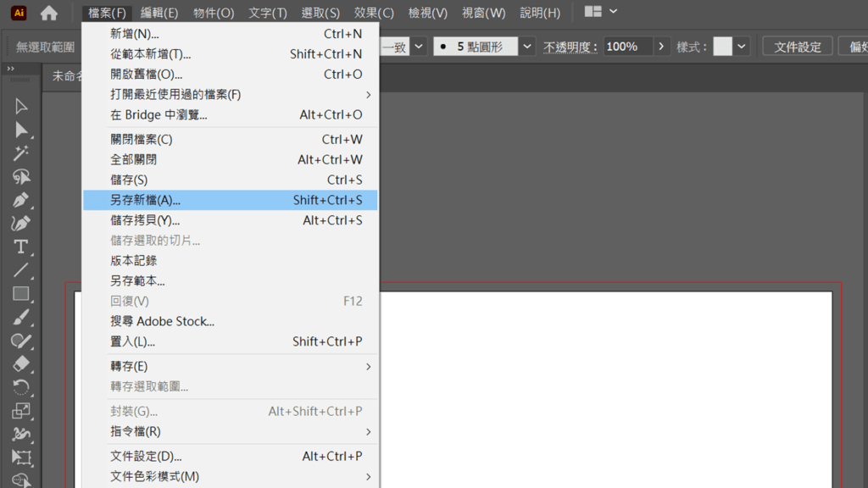The height and width of the screenshot is (488, 868).
Task: Select the Type tool
Action: (21, 247)
